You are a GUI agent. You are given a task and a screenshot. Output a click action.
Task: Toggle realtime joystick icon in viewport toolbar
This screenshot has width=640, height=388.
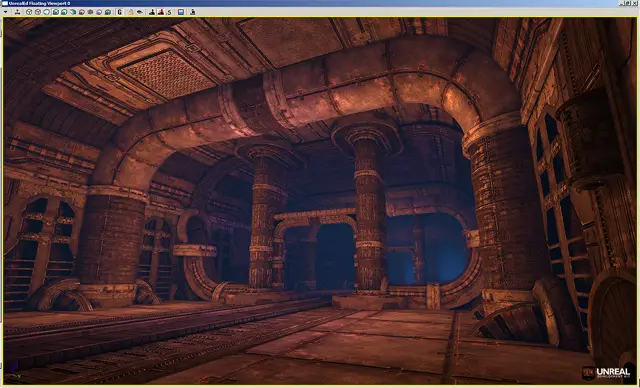click(x=18, y=12)
